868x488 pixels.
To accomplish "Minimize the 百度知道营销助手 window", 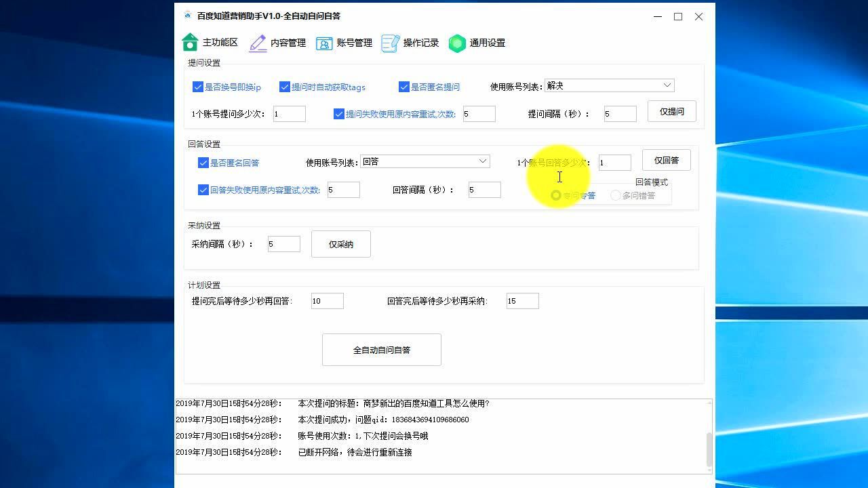I will [656, 16].
